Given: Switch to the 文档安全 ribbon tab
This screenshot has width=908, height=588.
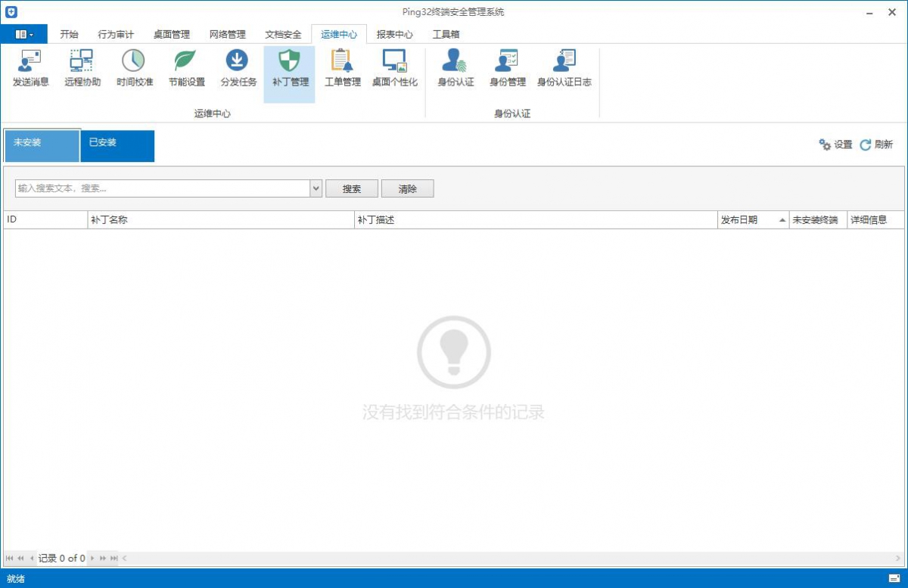Looking at the screenshot, I should (284, 34).
